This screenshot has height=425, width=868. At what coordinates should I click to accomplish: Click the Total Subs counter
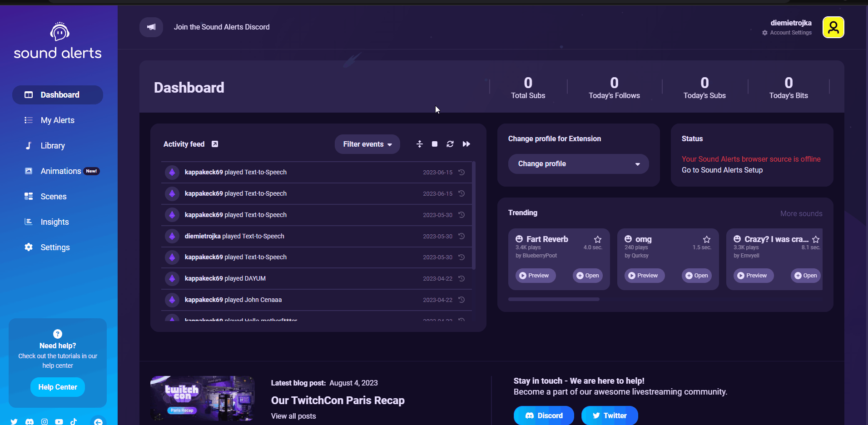click(528, 87)
